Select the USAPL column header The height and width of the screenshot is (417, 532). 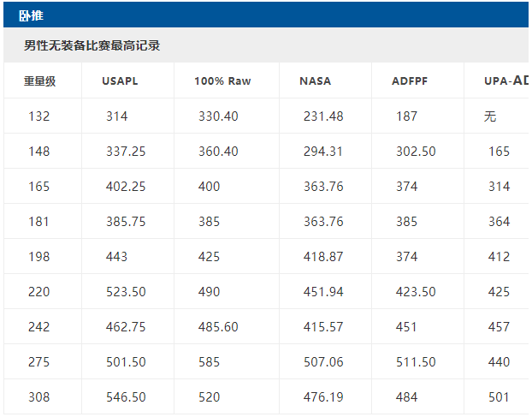point(120,81)
